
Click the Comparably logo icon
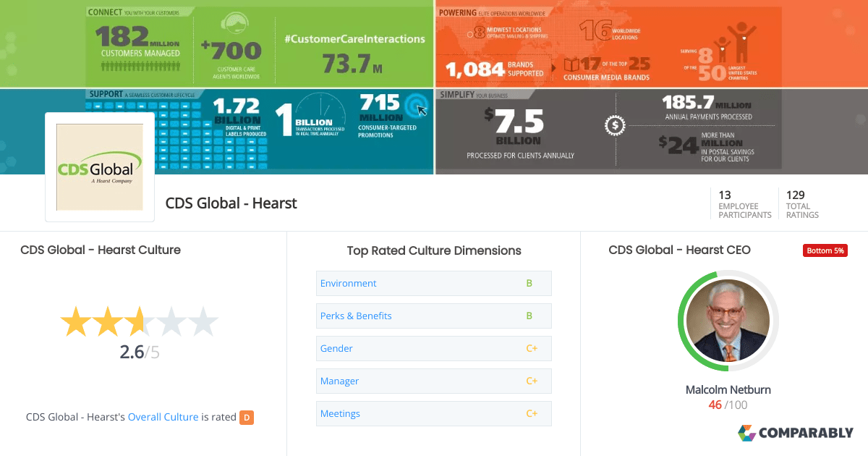click(746, 433)
